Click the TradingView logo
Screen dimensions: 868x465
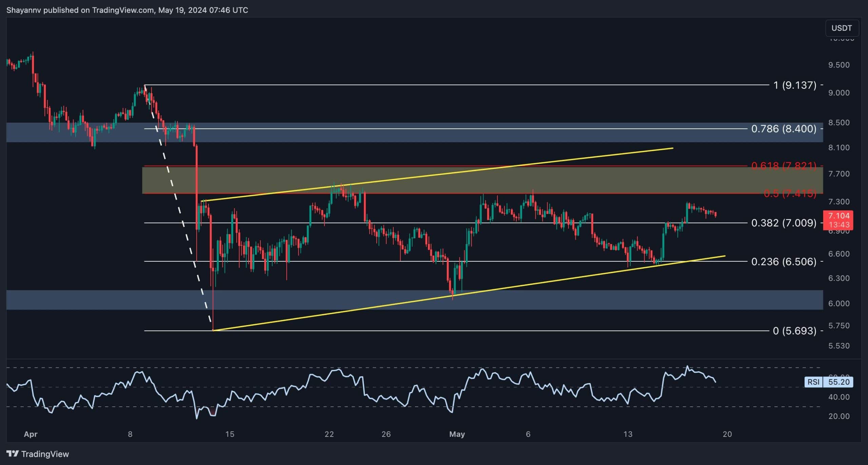pos(38,454)
